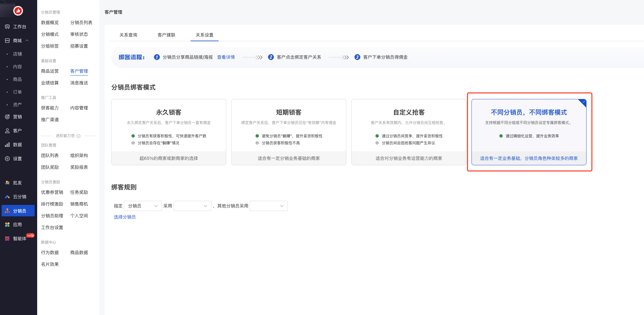Click the 选择分销员 link

[x=125, y=217]
